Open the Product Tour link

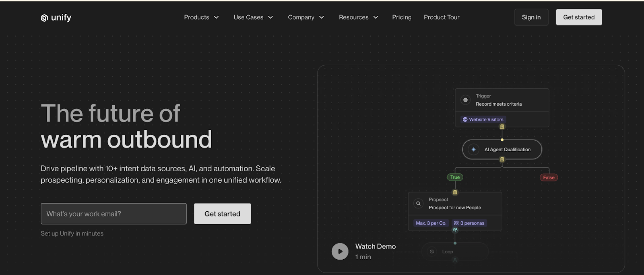tap(441, 17)
